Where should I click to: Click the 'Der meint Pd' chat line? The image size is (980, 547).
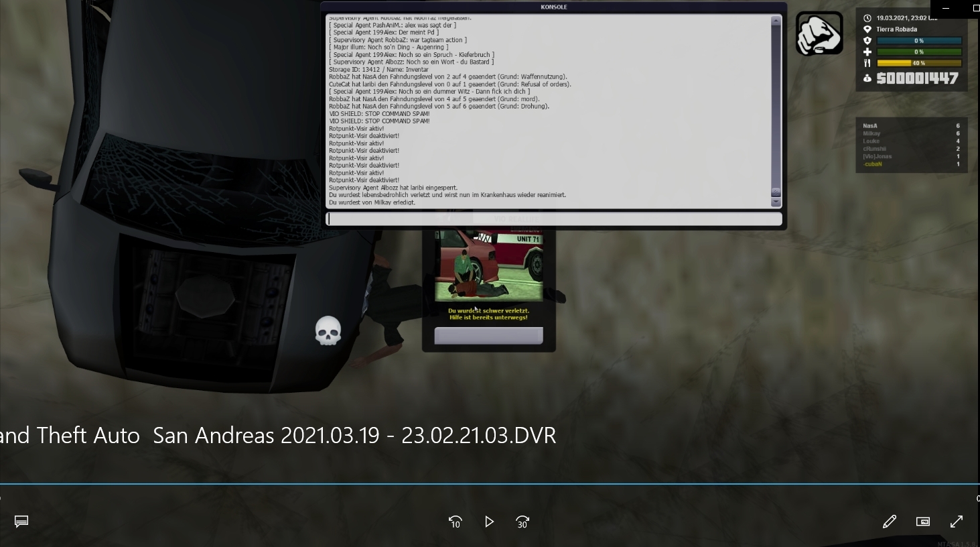384,33
